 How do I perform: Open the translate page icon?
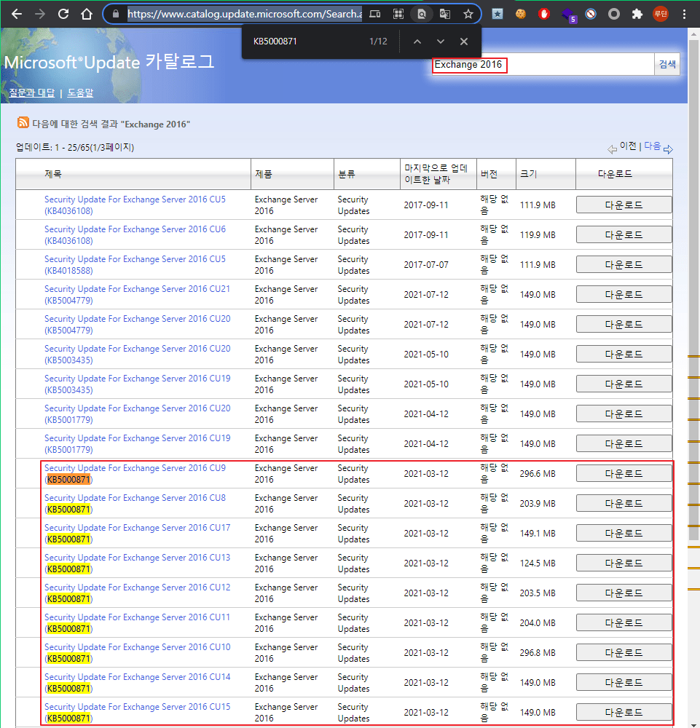click(444, 14)
